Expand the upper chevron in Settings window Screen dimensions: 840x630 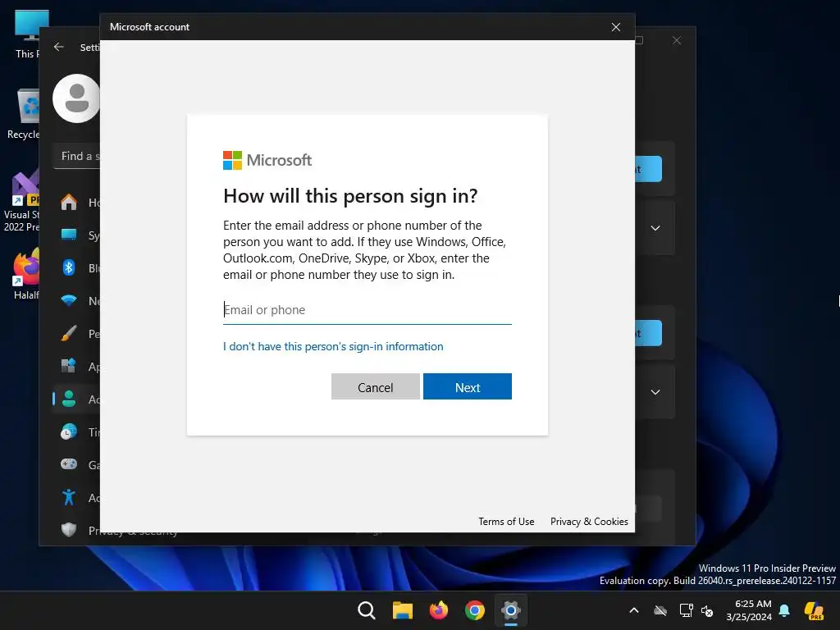655,228
